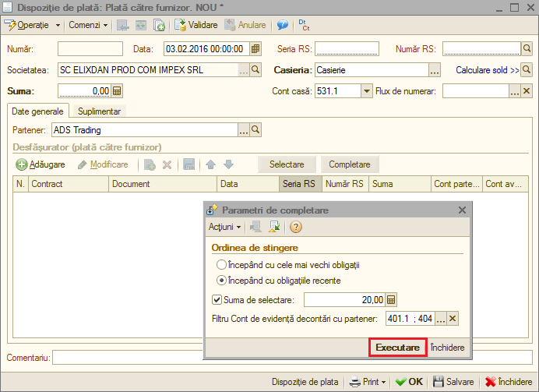This screenshot has width=539, height=392.
Task: Click the green Adăugare plus icon
Action: (x=21, y=164)
